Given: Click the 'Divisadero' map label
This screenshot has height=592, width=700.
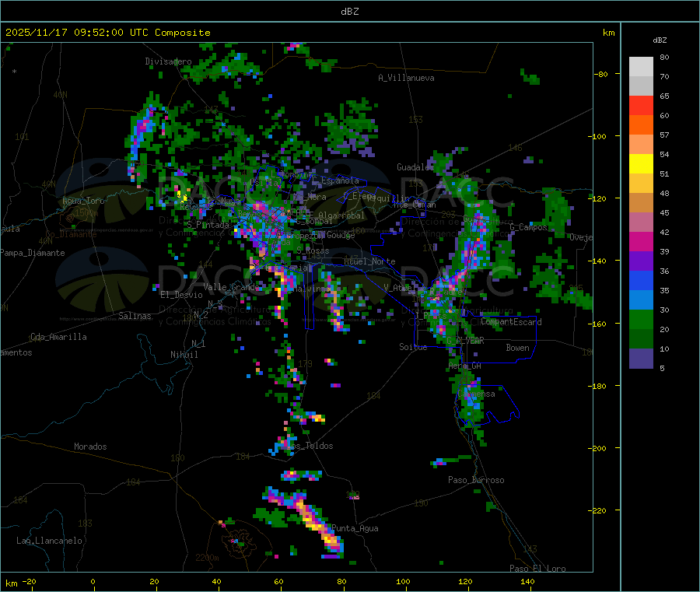Looking at the screenshot, I should (168, 61).
